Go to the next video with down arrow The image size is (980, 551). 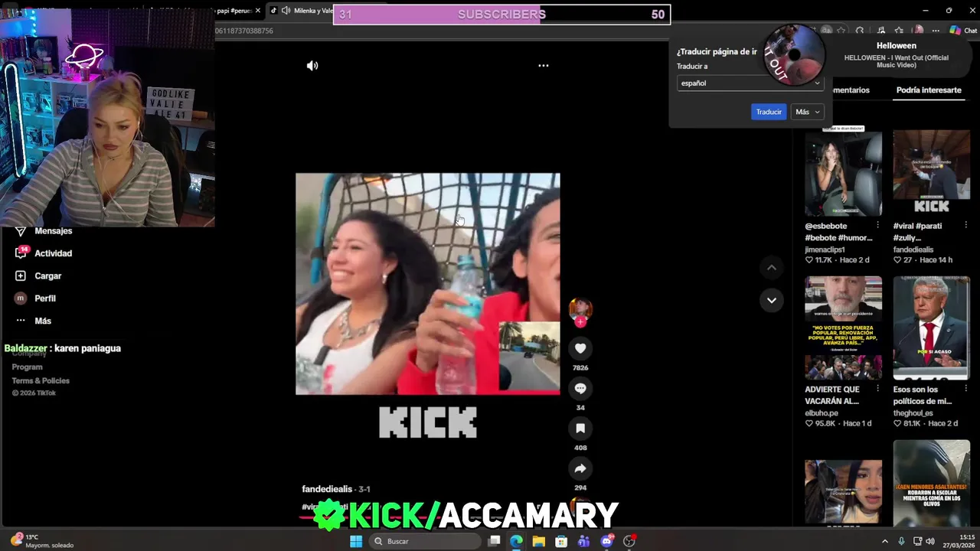coord(771,300)
